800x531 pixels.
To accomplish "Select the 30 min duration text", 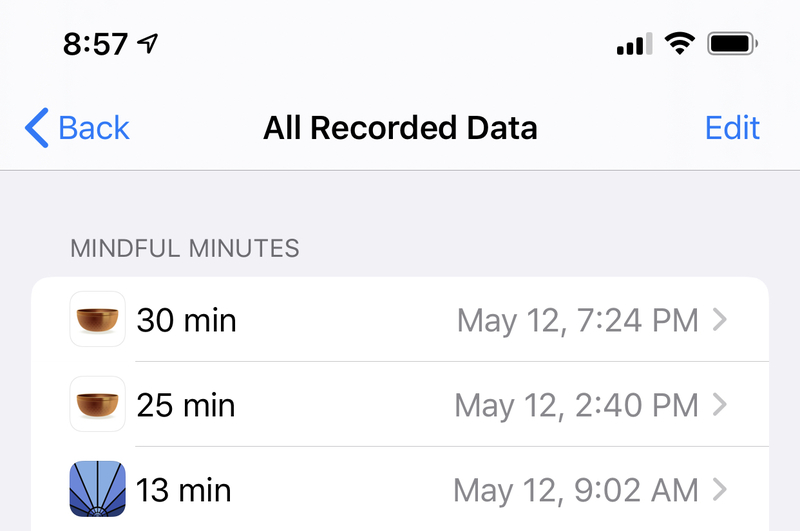I will [186, 320].
